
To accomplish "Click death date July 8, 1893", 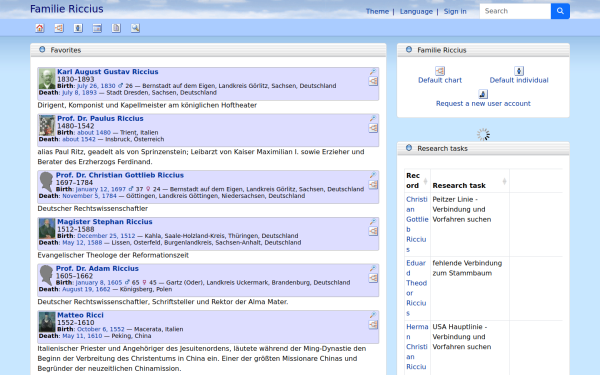I will pos(80,93).
